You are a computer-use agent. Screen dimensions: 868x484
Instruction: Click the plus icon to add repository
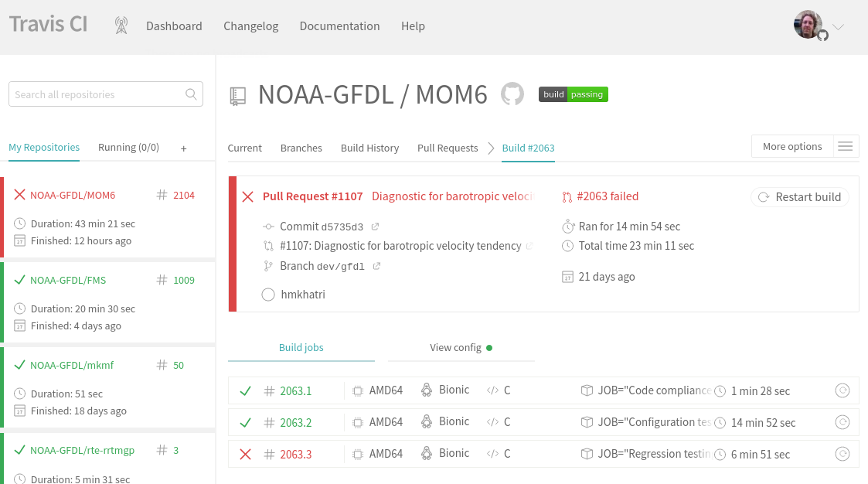(x=183, y=148)
